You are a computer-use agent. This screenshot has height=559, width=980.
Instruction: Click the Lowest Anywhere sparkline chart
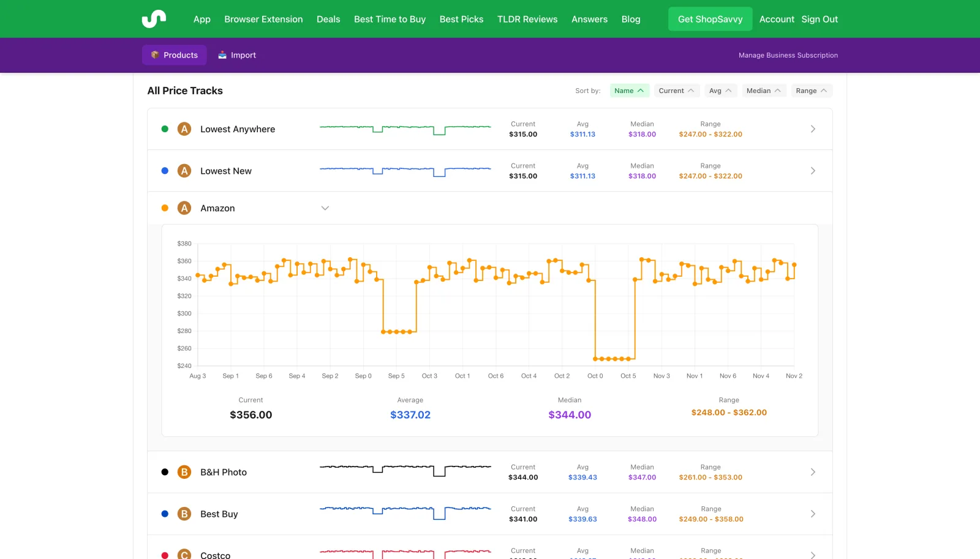click(x=405, y=129)
